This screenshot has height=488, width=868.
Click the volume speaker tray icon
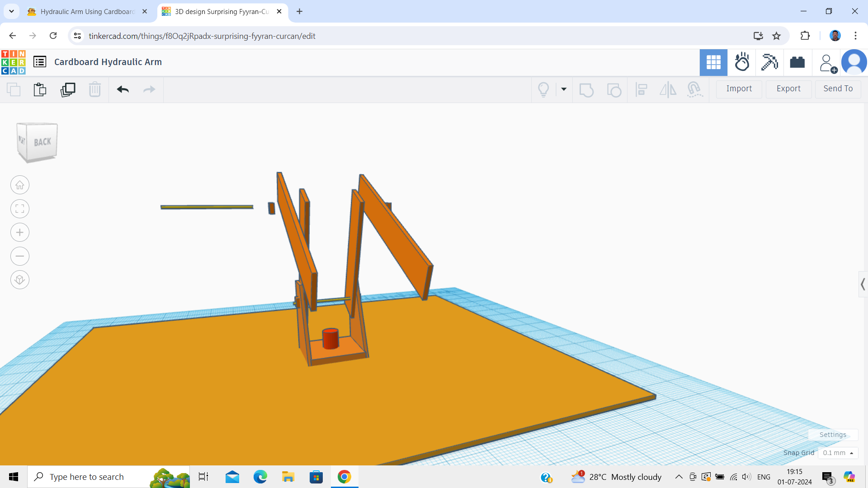[x=746, y=477]
